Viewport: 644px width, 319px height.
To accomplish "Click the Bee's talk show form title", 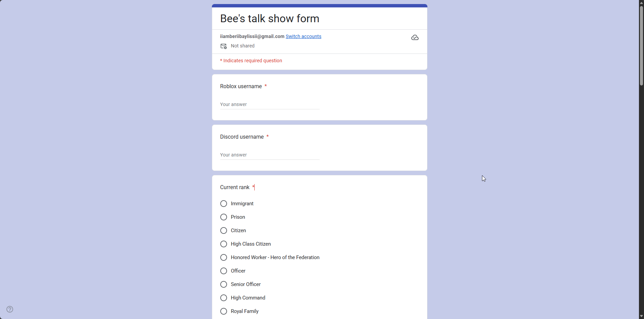I will coord(269,19).
